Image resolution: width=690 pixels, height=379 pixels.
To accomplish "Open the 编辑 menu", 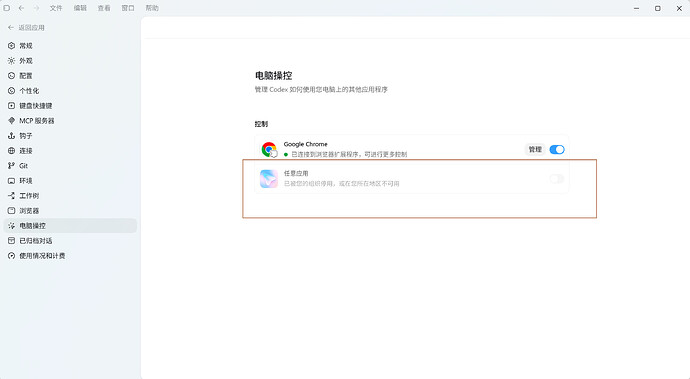I will pyautogui.click(x=80, y=8).
